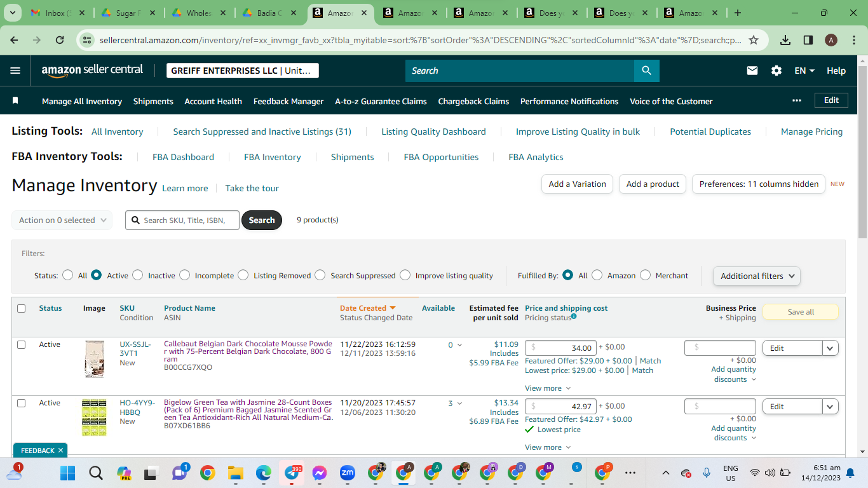This screenshot has width=868, height=488.
Task: Click the magnifier icon beside the top search bar
Action: 646,71
